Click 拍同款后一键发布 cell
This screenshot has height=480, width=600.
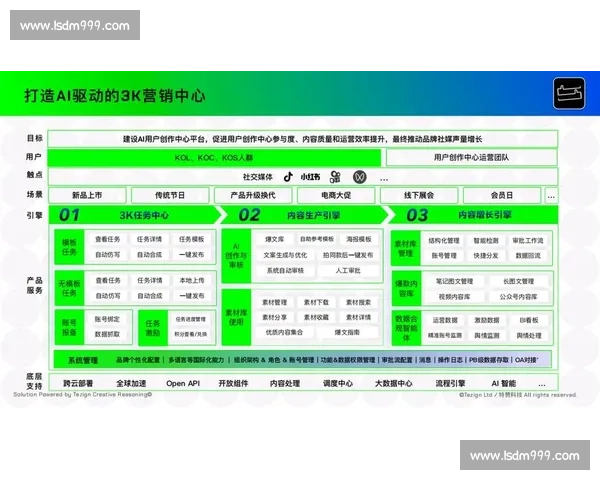(x=348, y=255)
